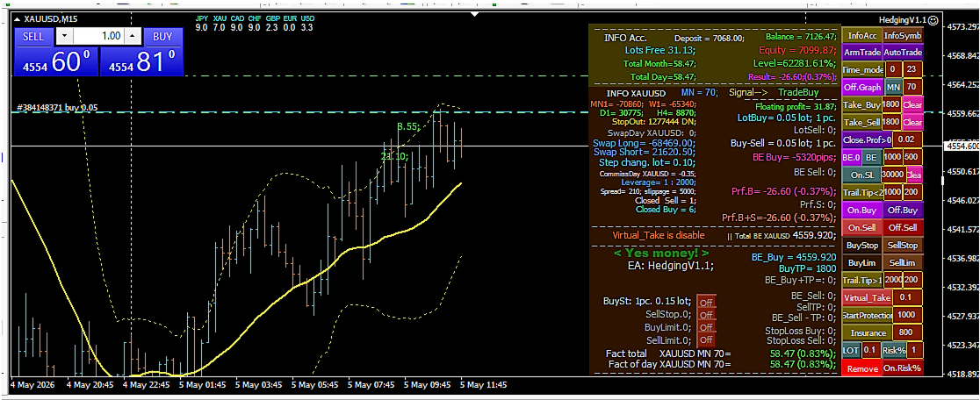Viewport: 980px width, 400px height.
Task: Click the Take_Buy button
Action: click(861, 104)
